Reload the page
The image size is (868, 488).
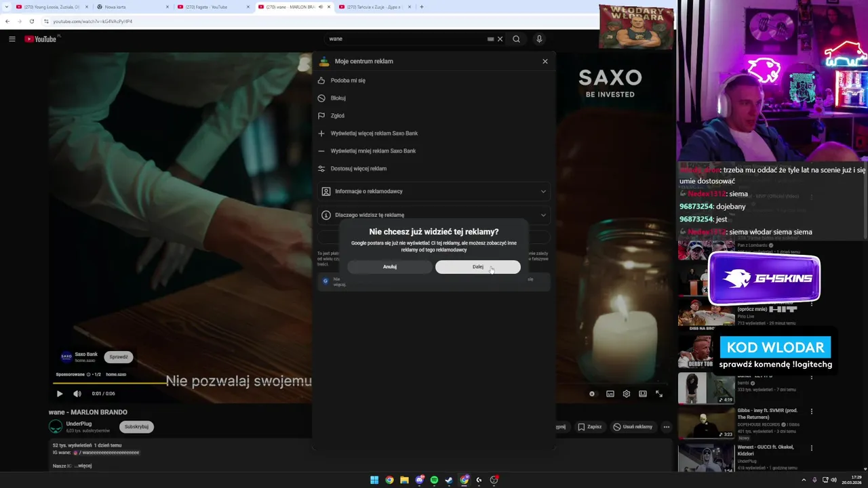[x=31, y=21]
